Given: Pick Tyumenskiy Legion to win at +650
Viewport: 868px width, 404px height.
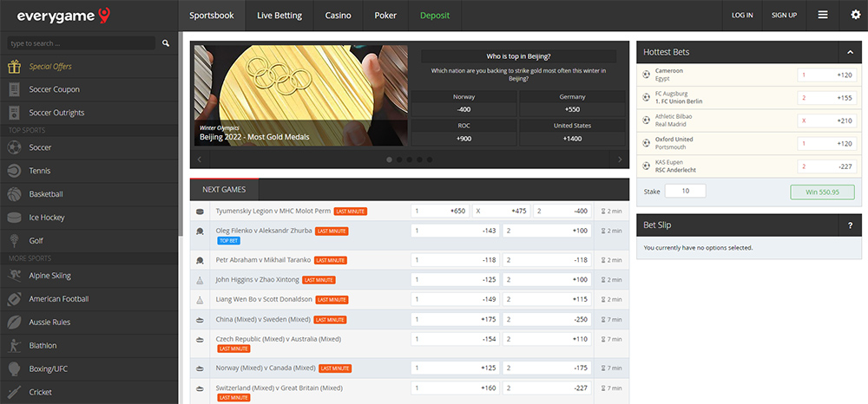Looking at the screenshot, I should pyautogui.click(x=440, y=212).
